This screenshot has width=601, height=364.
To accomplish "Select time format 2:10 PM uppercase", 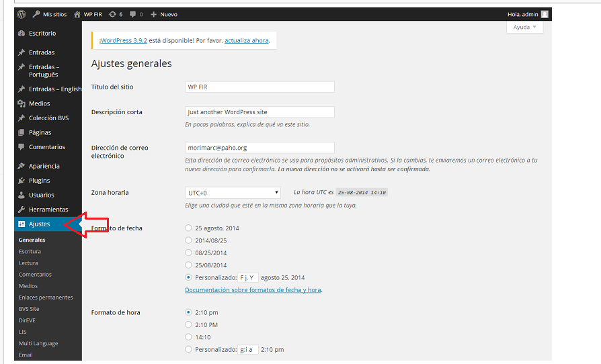I will (188, 324).
